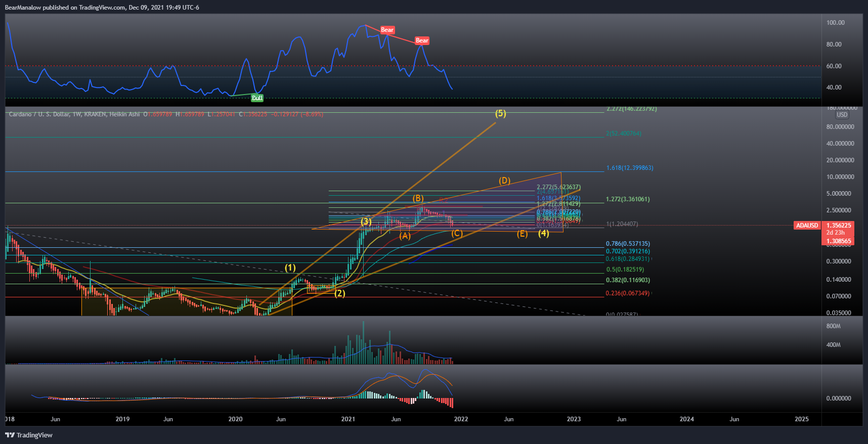Viewport: 868px width, 444px height.
Task: Click Fib level 0.702(0.391216)
Action: pos(628,251)
